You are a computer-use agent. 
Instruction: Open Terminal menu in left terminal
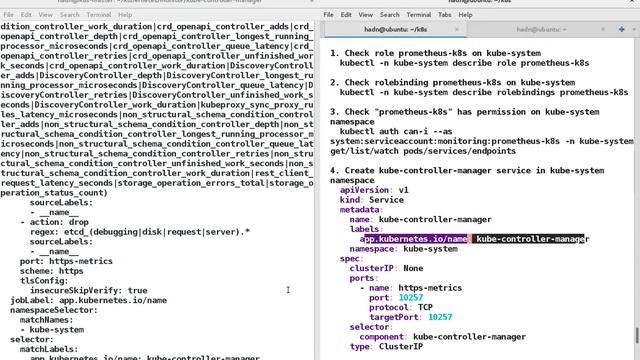[98, 15]
